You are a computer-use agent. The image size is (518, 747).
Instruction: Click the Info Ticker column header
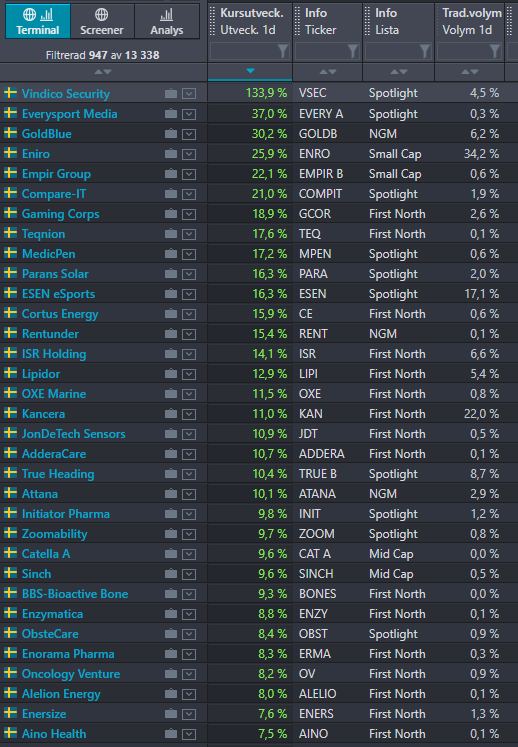pyautogui.click(x=327, y=21)
